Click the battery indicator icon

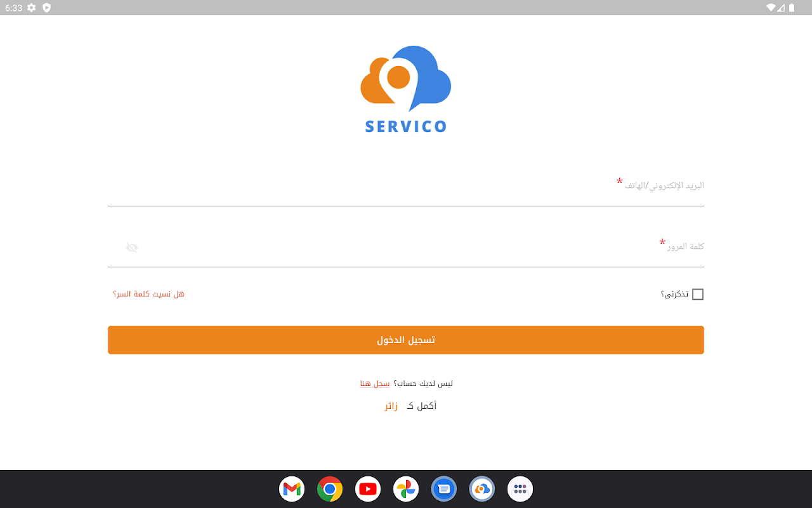[x=792, y=8]
